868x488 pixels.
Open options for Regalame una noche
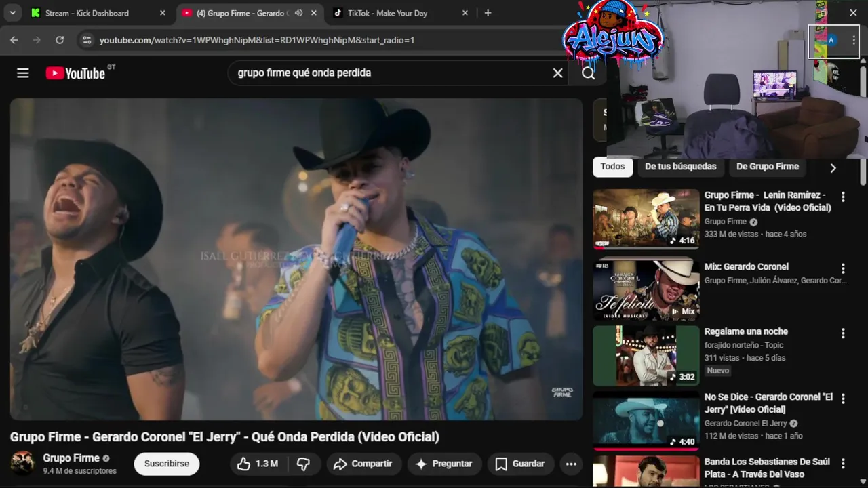coord(843,333)
